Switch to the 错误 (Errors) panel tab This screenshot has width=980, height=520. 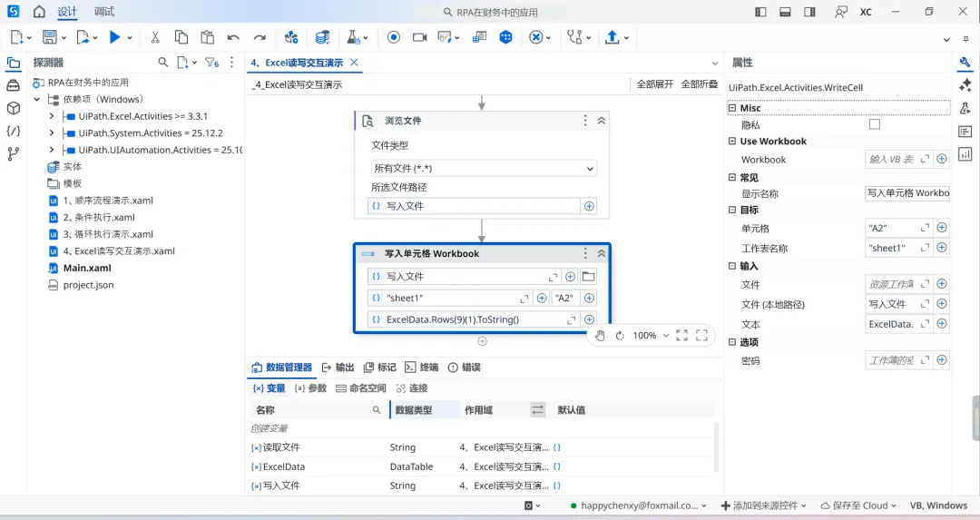[465, 368]
